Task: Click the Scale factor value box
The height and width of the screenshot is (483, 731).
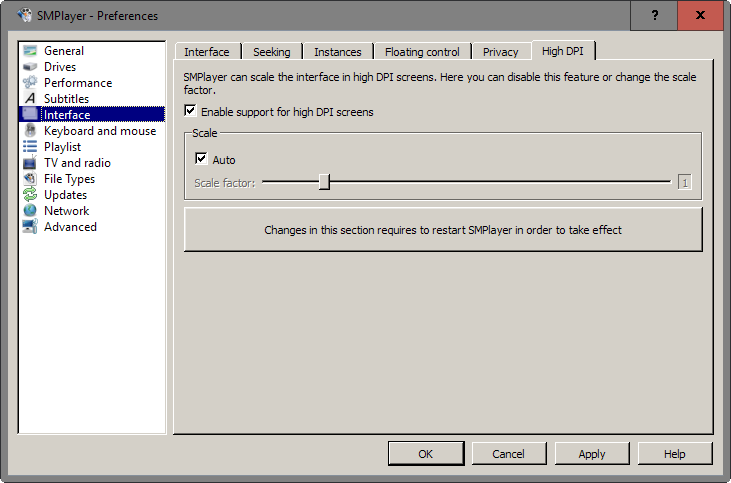Action: pos(685,182)
